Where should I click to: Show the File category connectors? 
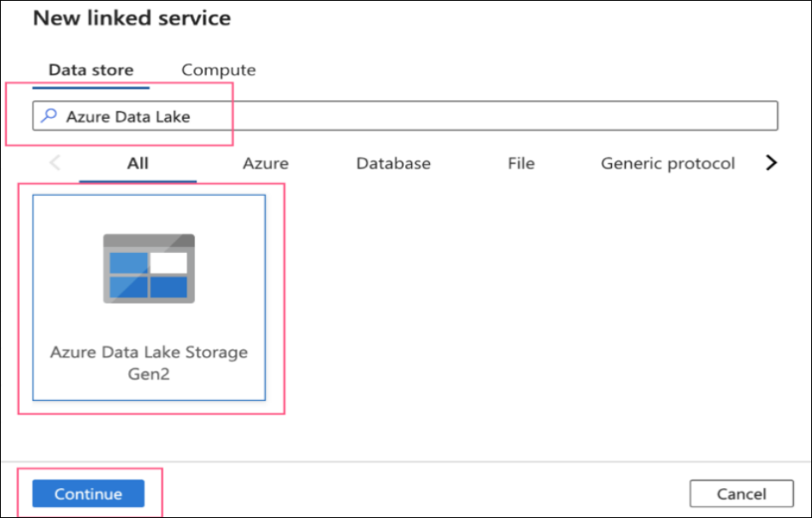point(521,163)
